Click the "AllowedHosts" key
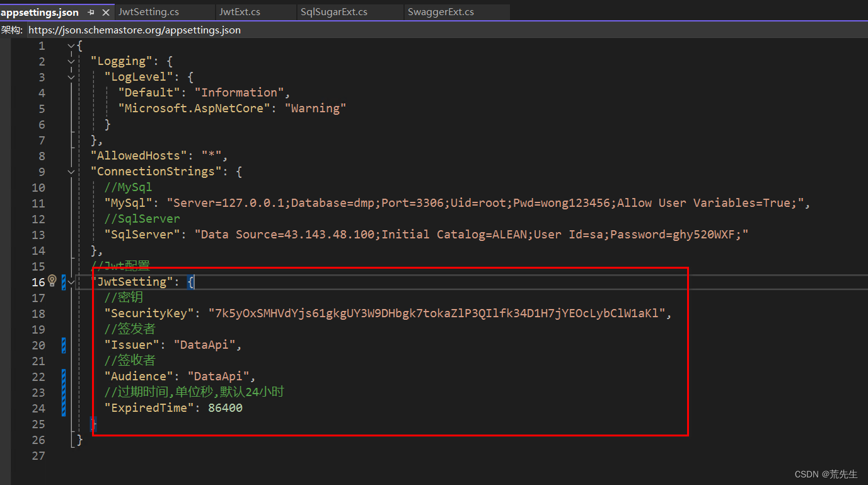This screenshot has height=485, width=868. pyautogui.click(x=138, y=156)
